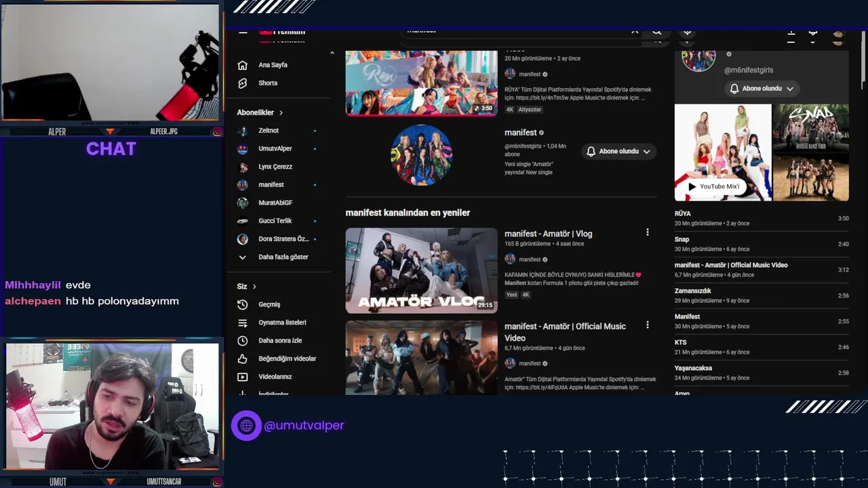Open Amatör Official Music Video thumbnail
This screenshot has width=868, height=488.
coord(421,357)
